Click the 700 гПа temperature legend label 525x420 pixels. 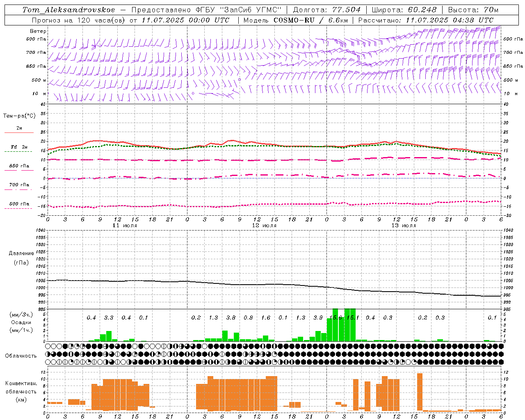[19, 185]
